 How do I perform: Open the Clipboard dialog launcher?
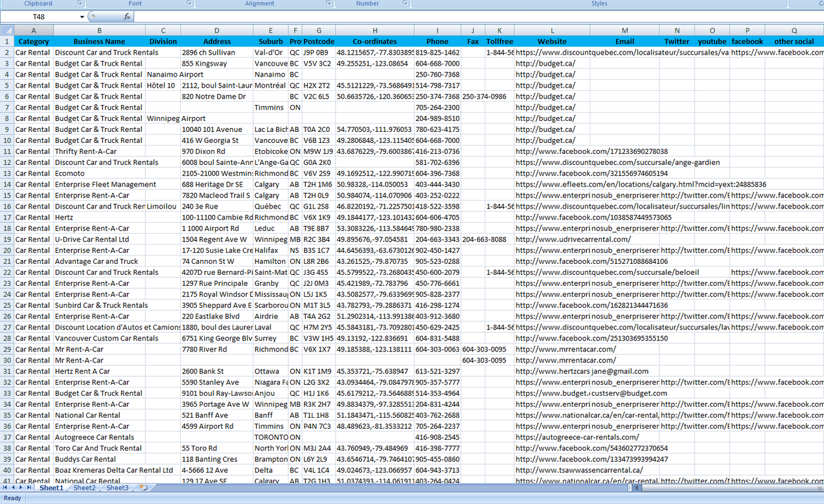(80, 4)
